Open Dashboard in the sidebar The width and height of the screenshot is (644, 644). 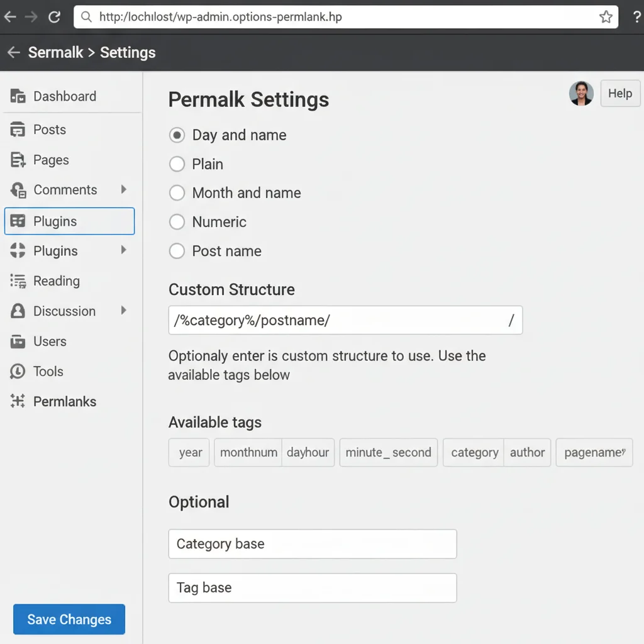(x=65, y=96)
